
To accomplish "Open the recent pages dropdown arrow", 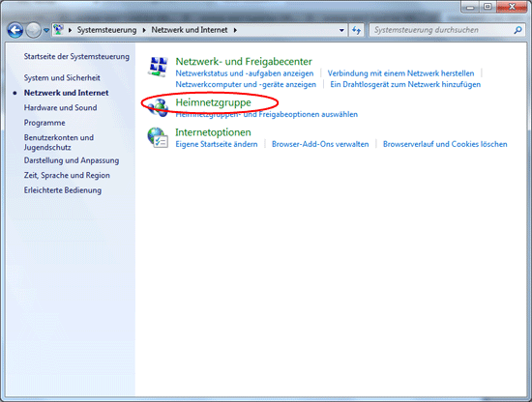I will click(x=46, y=31).
